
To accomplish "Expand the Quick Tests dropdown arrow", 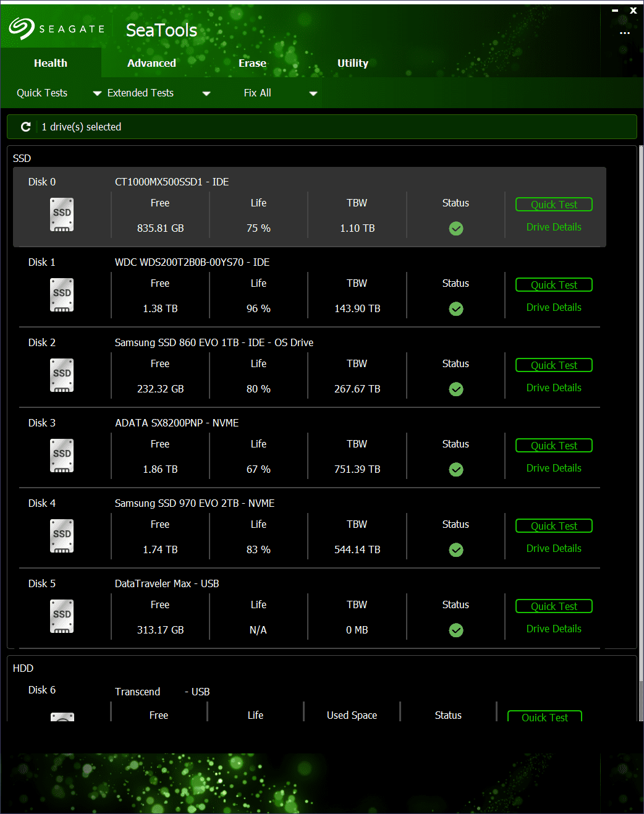I will click(x=97, y=93).
